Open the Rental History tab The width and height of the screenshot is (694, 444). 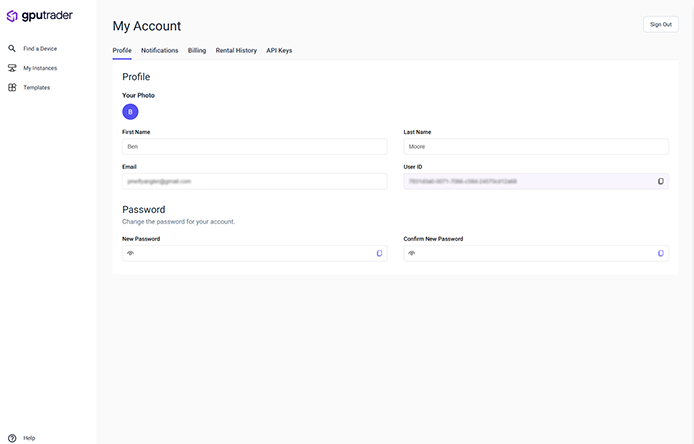(x=236, y=50)
